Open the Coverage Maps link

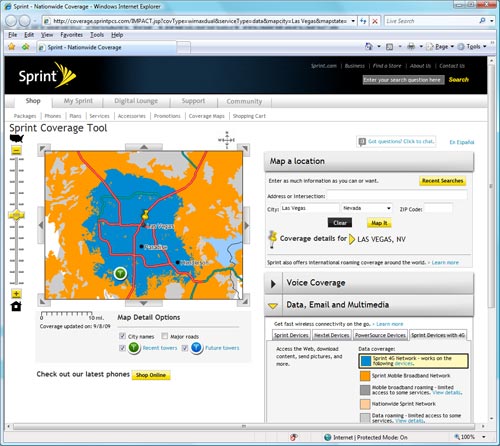pyautogui.click(x=206, y=116)
